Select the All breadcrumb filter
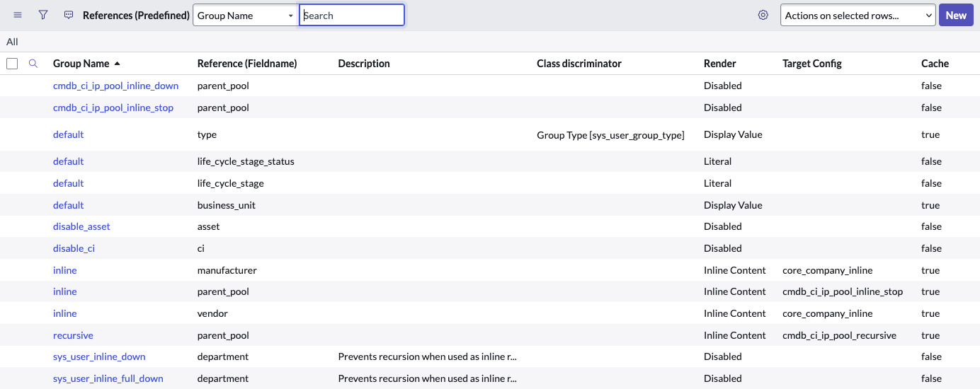Viewport: 980px width, 389px height. tap(12, 42)
